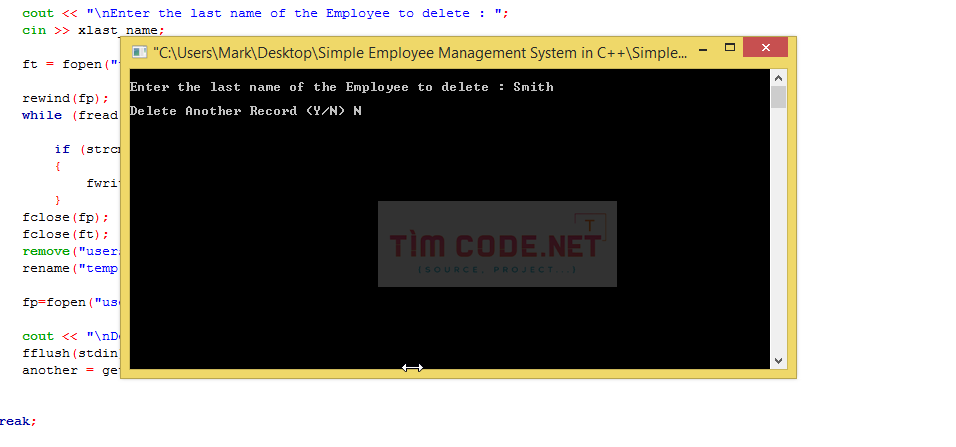Click the console scrollbar up arrow
The height and width of the screenshot is (447, 956).
(779, 77)
